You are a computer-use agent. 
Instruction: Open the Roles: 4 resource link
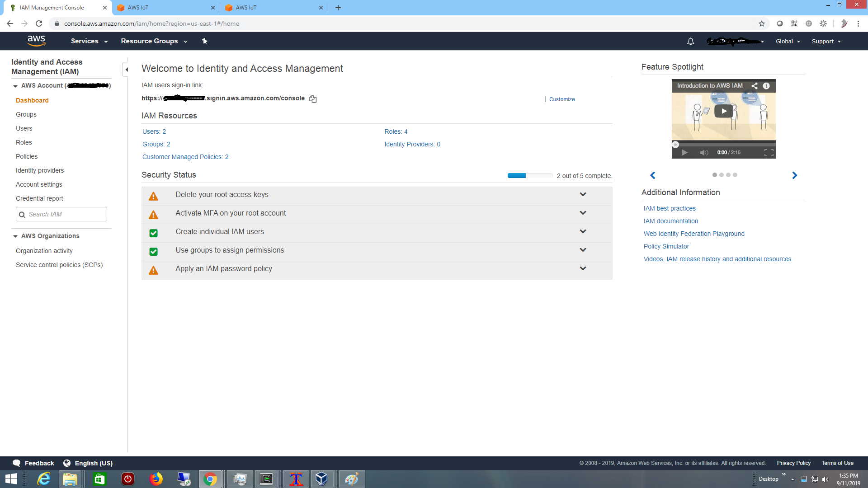(396, 131)
